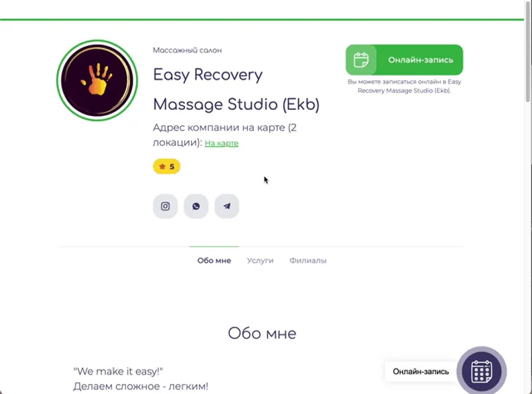Open the WhatsApp chat icon

coord(196,206)
